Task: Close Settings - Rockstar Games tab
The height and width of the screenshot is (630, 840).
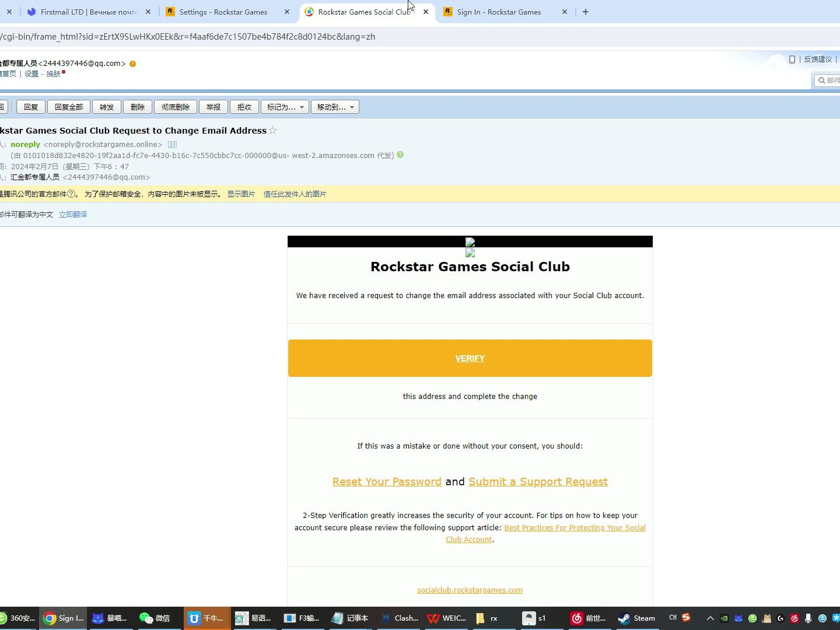Action: click(287, 12)
